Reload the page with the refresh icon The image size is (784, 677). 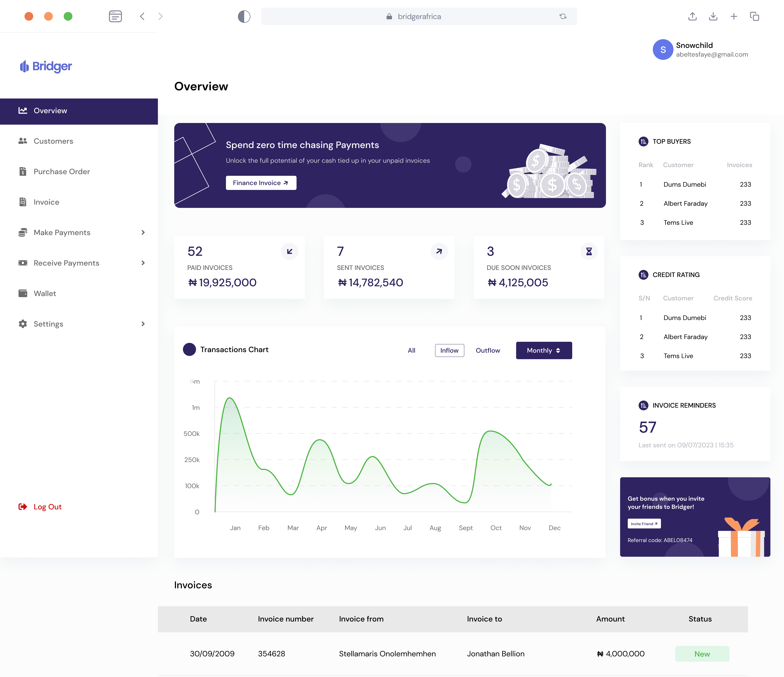(563, 16)
